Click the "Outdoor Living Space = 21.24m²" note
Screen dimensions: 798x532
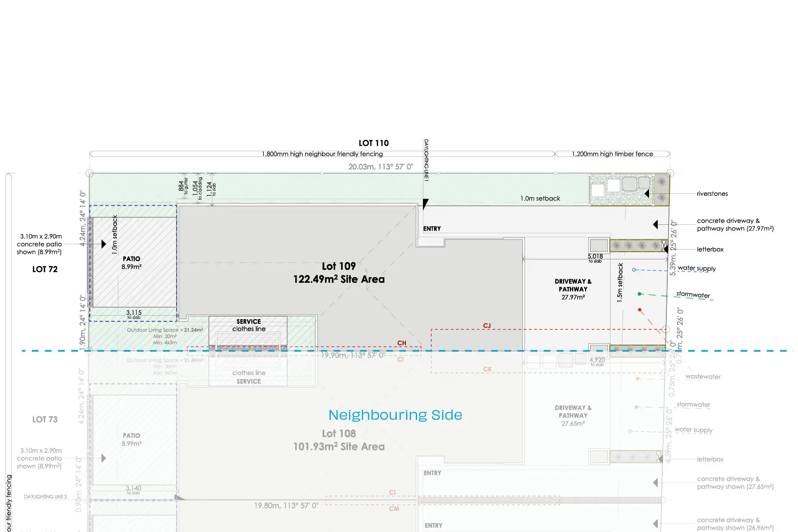[165, 330]
